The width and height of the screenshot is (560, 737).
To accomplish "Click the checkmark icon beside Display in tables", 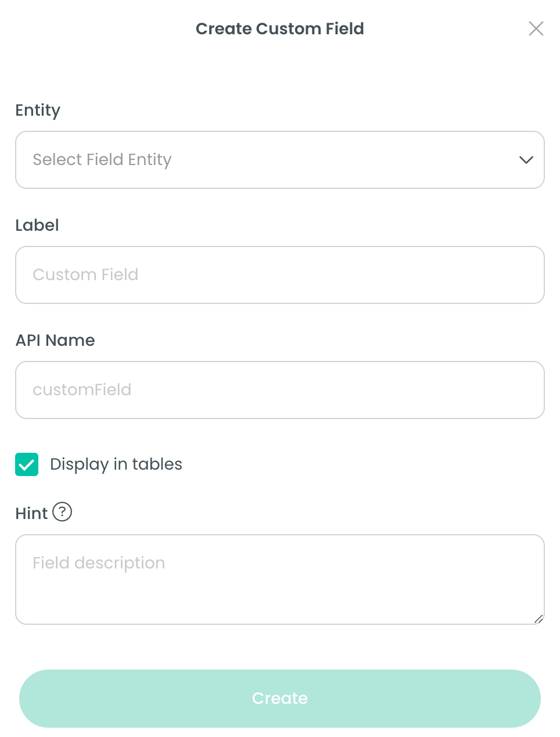I will (27, 464).
